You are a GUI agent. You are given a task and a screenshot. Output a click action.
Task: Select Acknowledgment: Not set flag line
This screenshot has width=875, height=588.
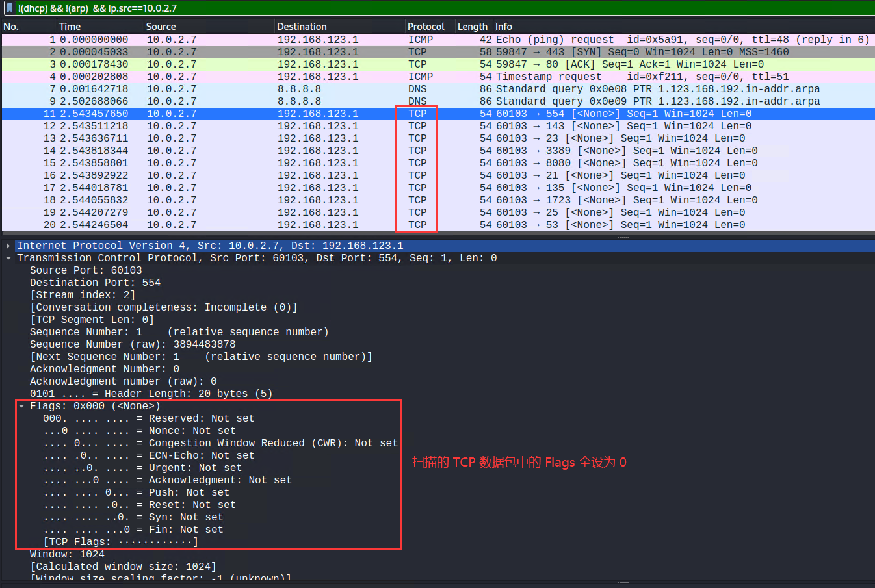point(168,480)
